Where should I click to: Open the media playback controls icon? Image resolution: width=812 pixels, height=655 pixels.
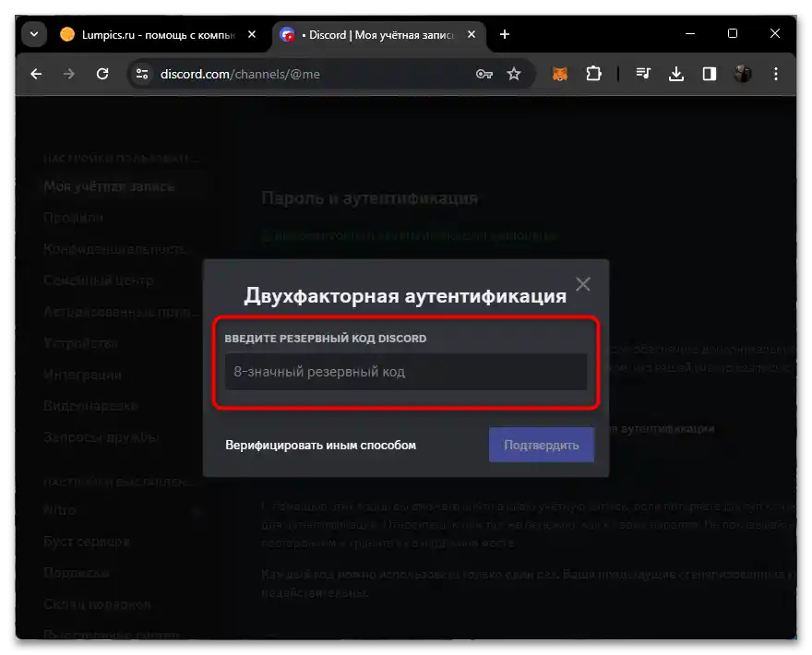click(643, 75)
